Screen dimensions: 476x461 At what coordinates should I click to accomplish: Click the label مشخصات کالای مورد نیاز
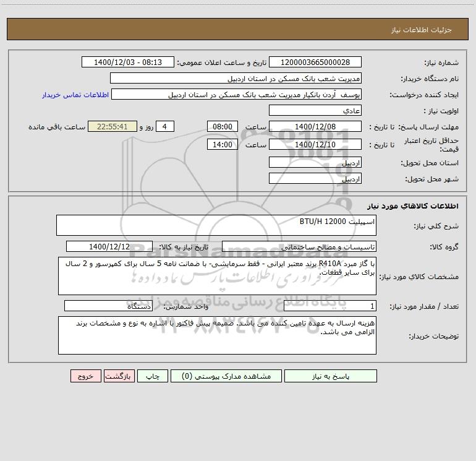click(x=419, y=277)
